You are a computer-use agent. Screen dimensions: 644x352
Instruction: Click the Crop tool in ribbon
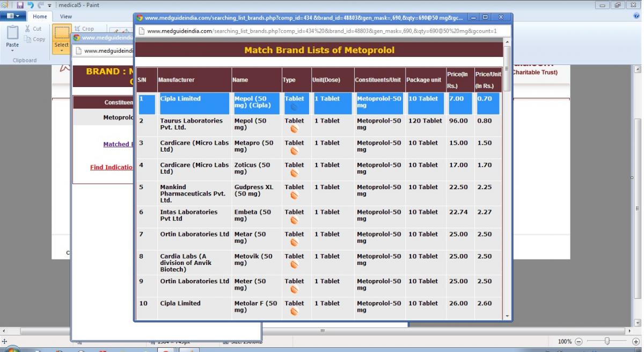84,28
